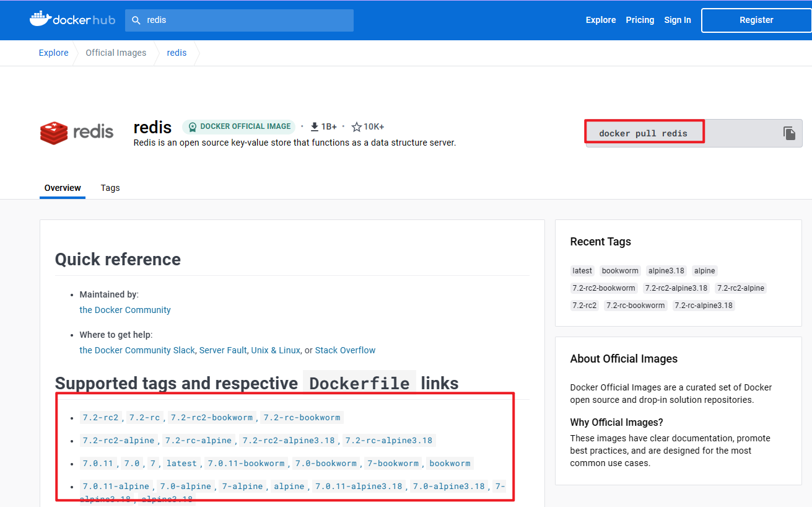
Task: Click the Register button
Action: (756, 20)
